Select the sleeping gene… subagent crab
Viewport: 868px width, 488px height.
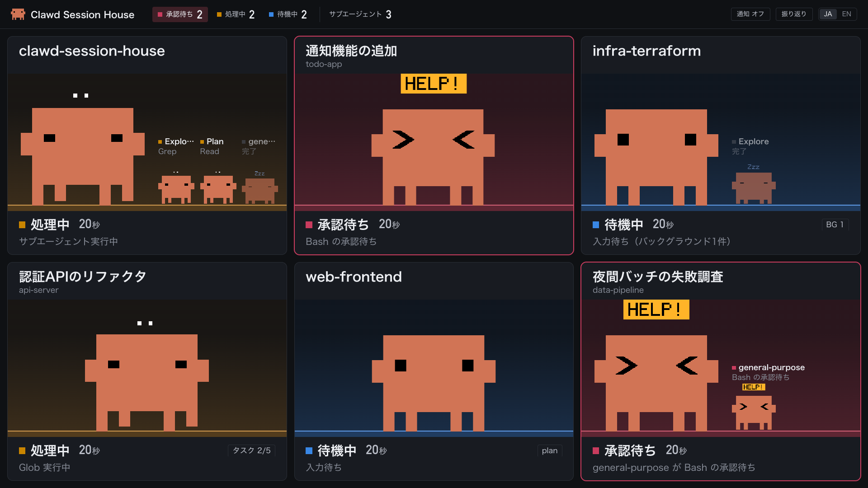pos(260,190)
